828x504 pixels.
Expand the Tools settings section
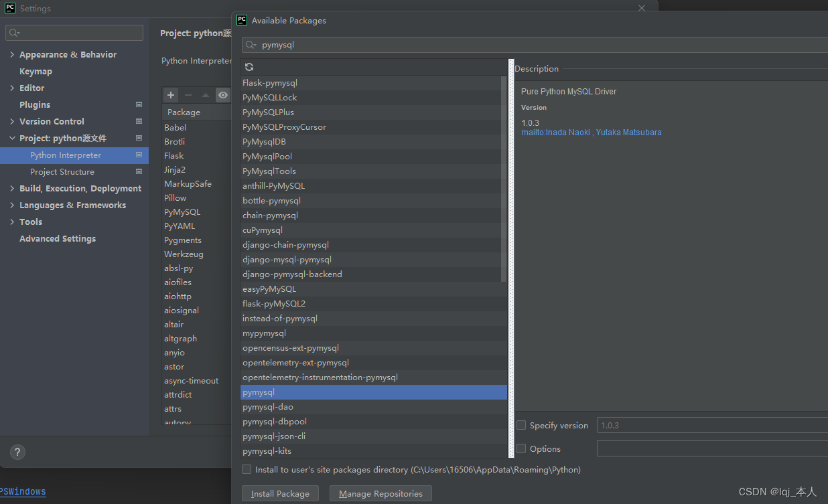(12, 222)
